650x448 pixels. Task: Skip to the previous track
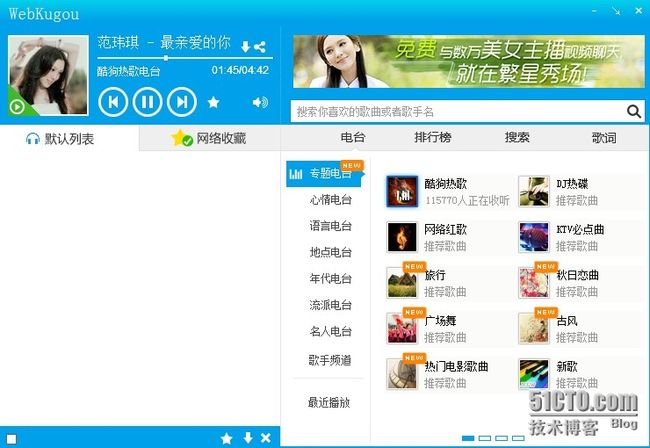click(113, 102)
